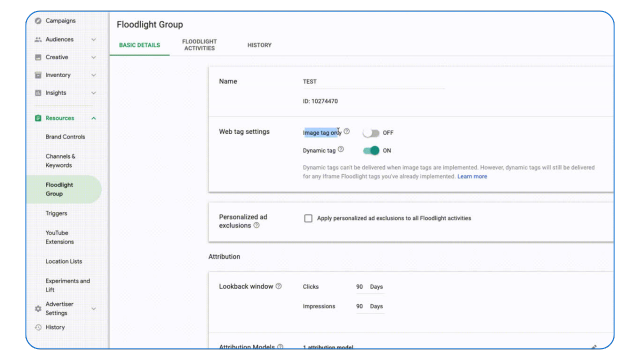640x360 pixels.
Task: Click the edit pencil for Attribution Models
Action: point(594,347)
